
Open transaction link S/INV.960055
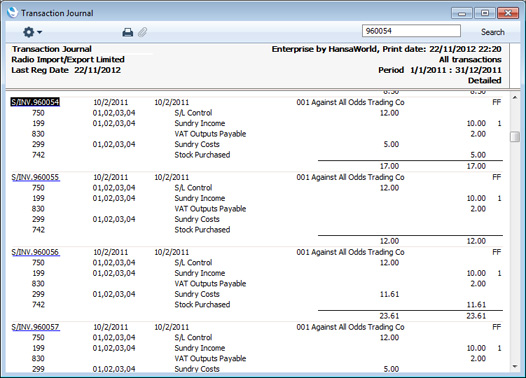point(36,177)
